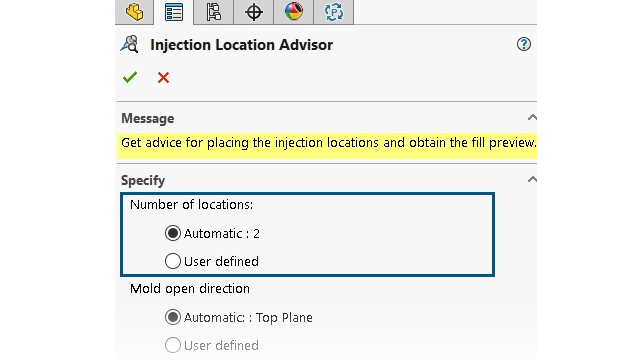Collapse the Message section chevron
The image size is (640, 360).
pyautogui.click(x=532, y=118)
